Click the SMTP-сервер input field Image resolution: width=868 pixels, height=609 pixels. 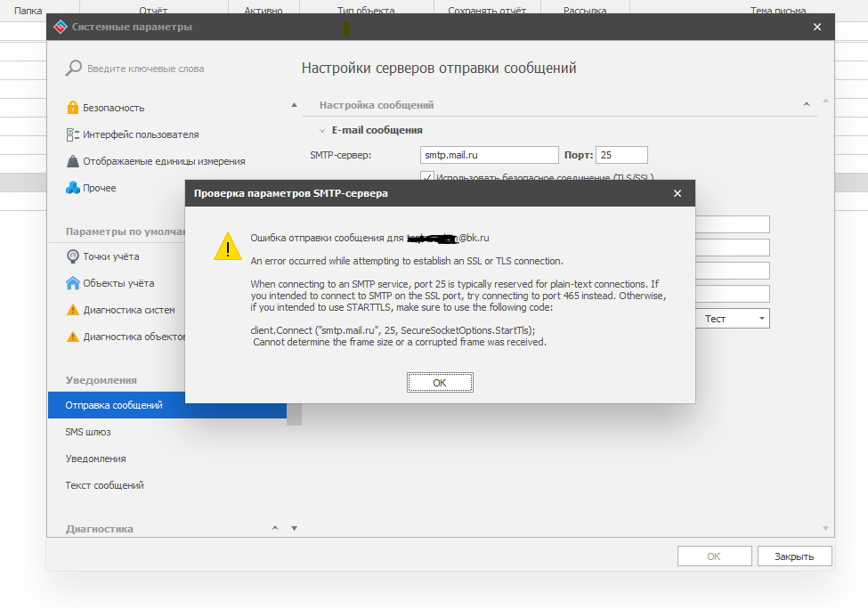pos(489,155)
